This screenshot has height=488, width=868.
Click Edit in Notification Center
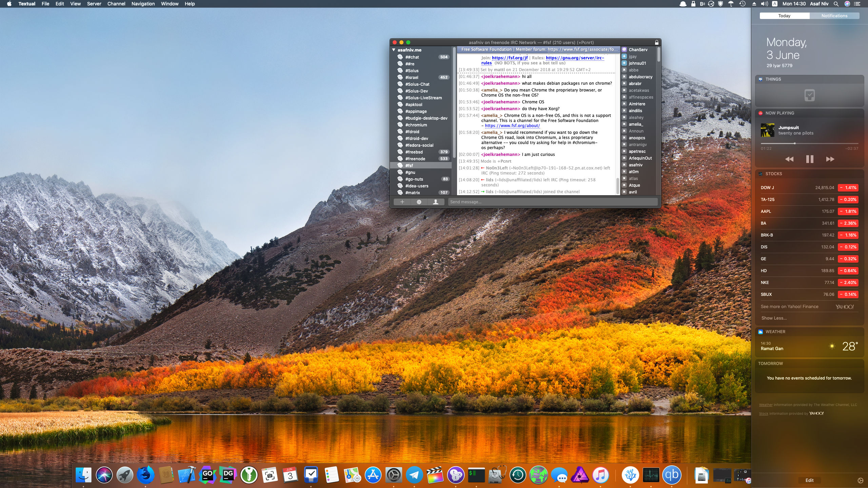(809, 480)
